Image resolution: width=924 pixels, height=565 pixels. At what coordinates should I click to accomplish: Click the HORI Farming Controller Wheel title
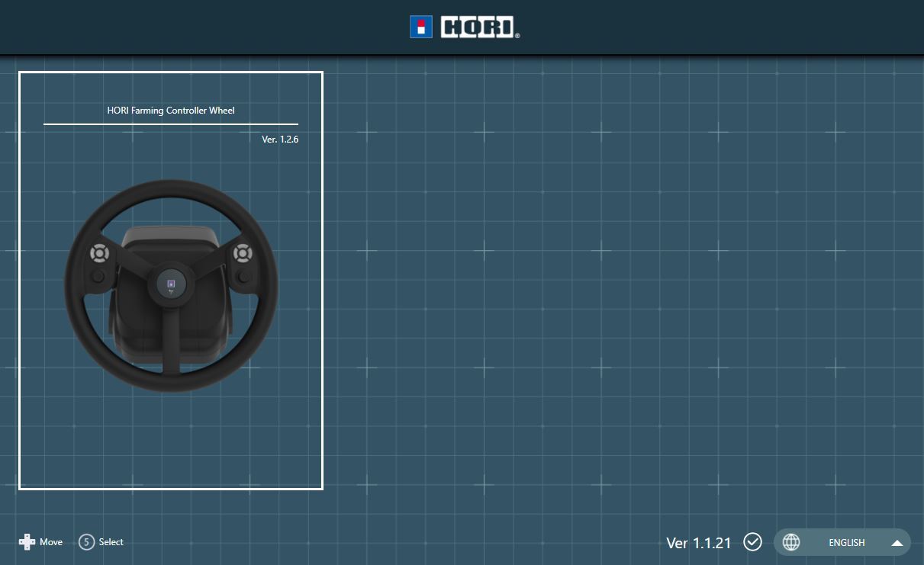[171, 111]
